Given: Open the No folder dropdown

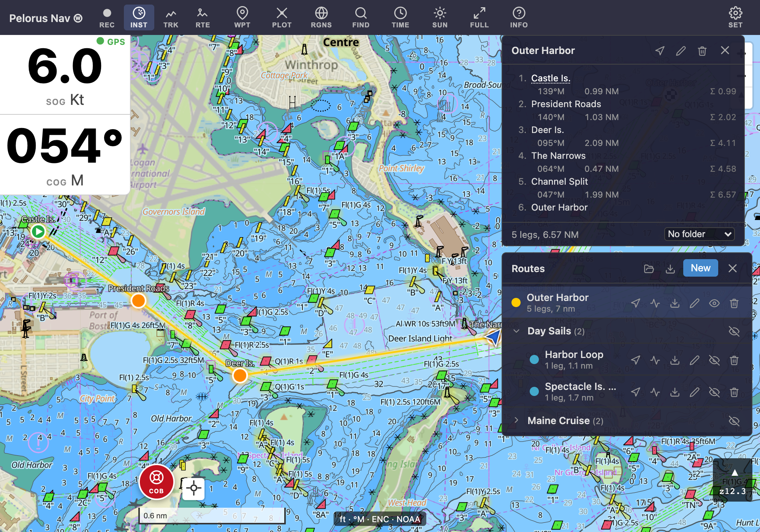Looking at the screenshot, I should click(x=699, y=234).
